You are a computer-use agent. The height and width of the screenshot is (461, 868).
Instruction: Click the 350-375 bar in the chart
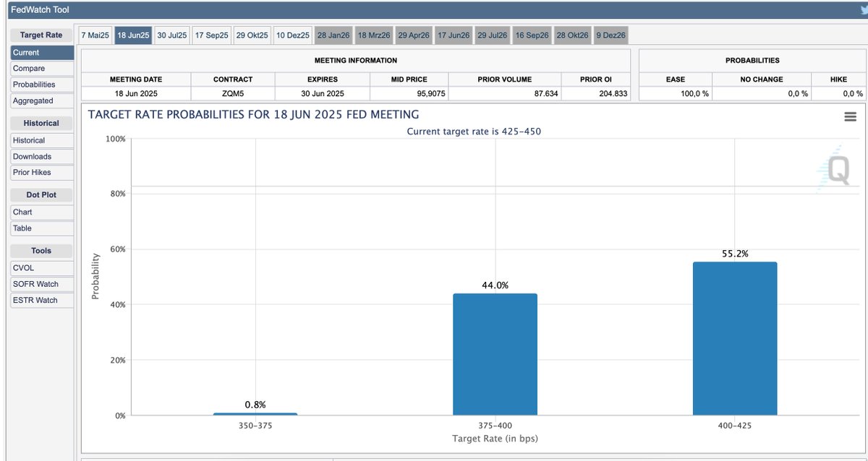click(x=255, y=414)
